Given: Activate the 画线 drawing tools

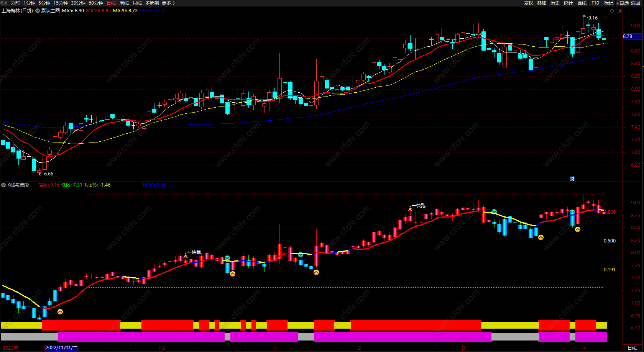Looking at the screenshot, I should pos(582,3).
